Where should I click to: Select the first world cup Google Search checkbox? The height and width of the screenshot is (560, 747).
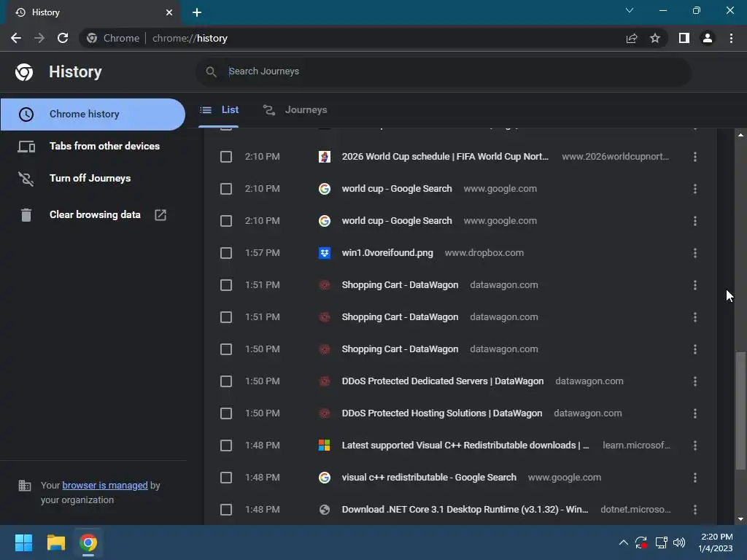[x=226, y=189]
